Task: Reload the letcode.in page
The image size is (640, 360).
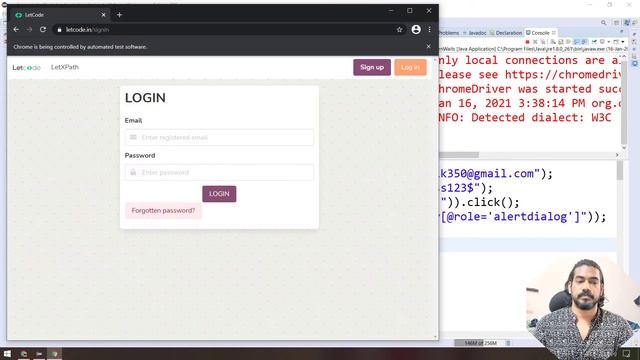Action: tap(43, 29)
